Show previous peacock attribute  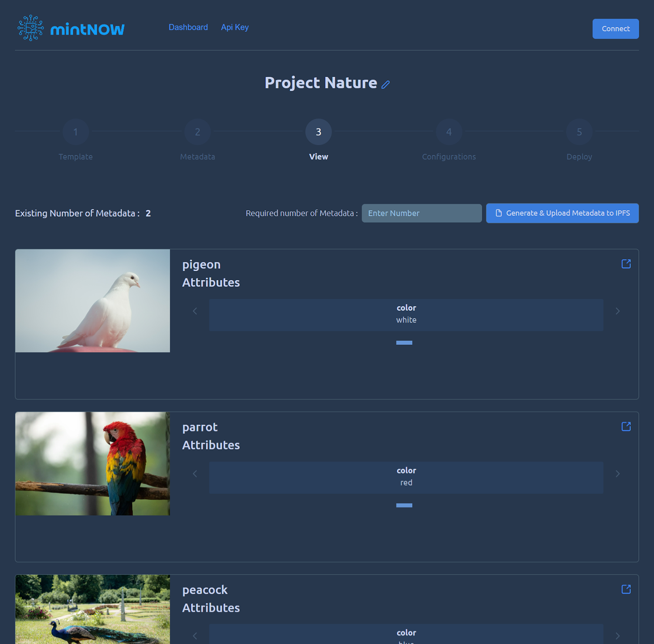tap(195, 636)
